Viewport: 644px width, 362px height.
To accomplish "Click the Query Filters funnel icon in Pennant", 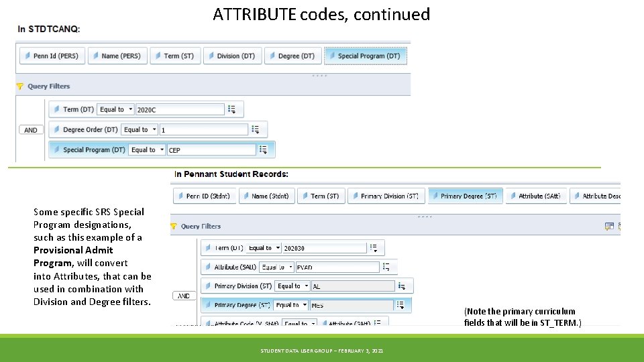I will click(173, 226).
